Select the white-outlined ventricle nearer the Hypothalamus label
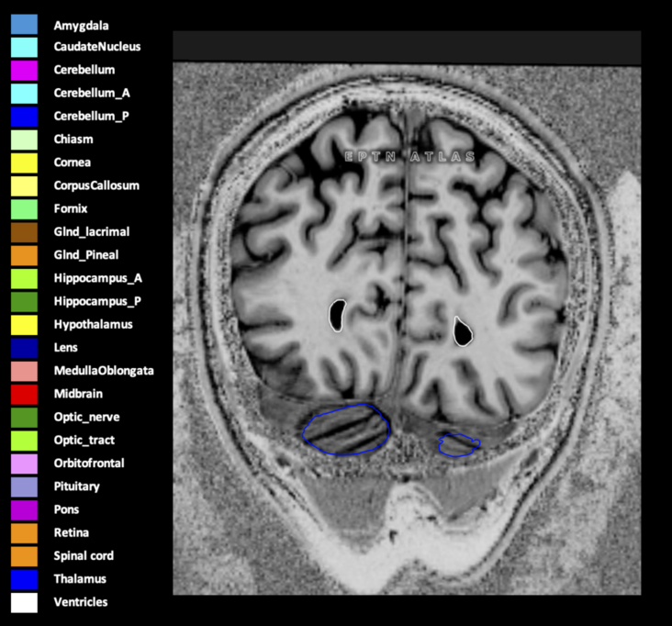Screen dimensions: 672x626 point(337,316)
